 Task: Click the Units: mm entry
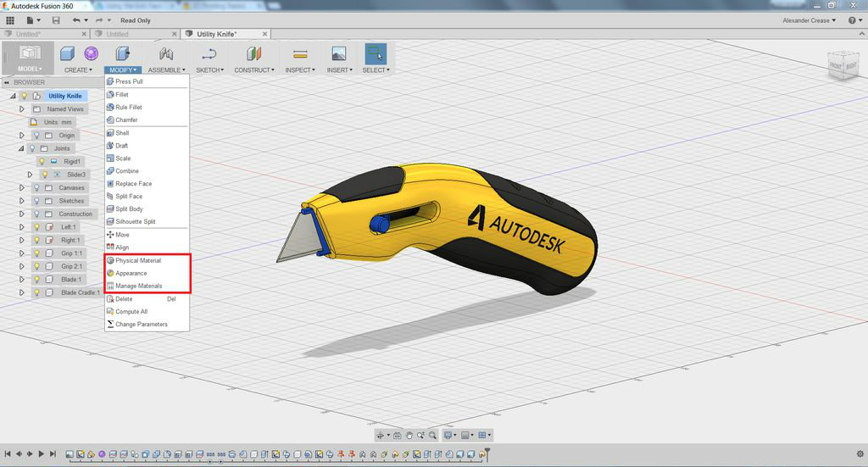point(58,122)
